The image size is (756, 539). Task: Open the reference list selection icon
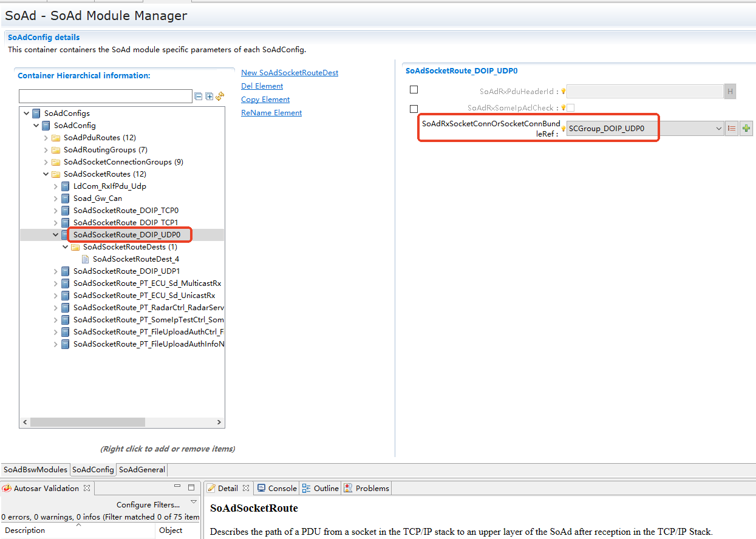[x=732, y=129]
